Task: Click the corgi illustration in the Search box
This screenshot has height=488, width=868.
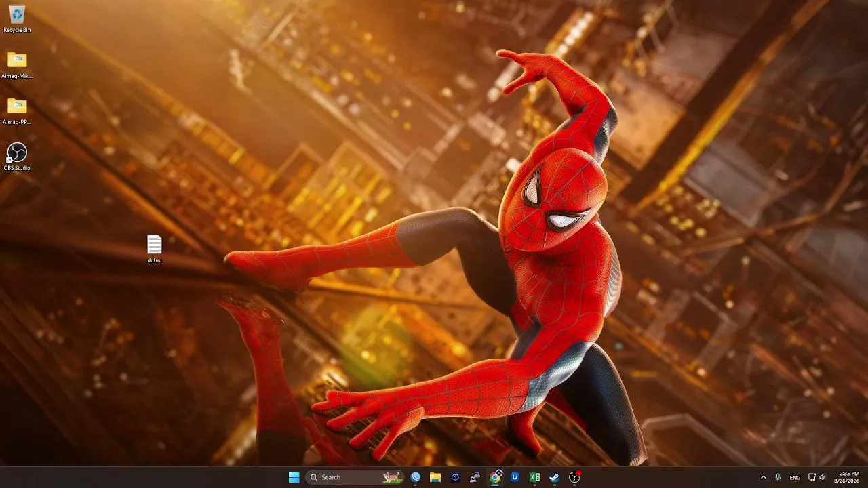Action: coord(391,477)
